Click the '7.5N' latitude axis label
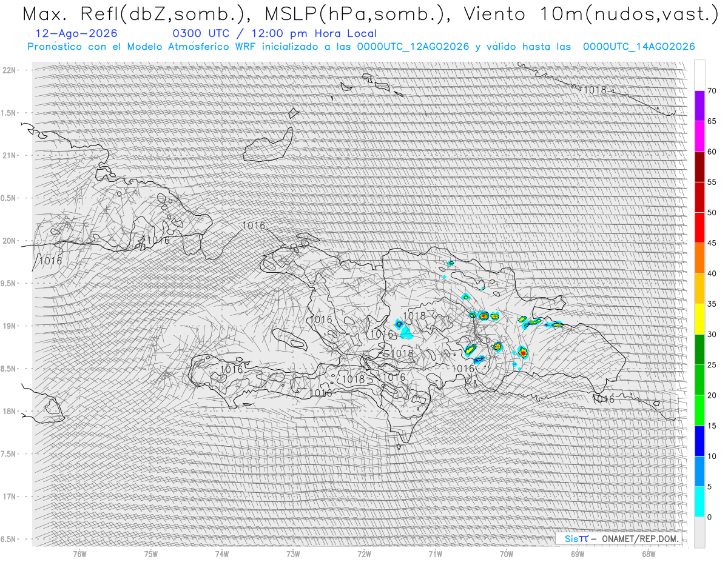The image size is (728, 562). pos(7,453)
